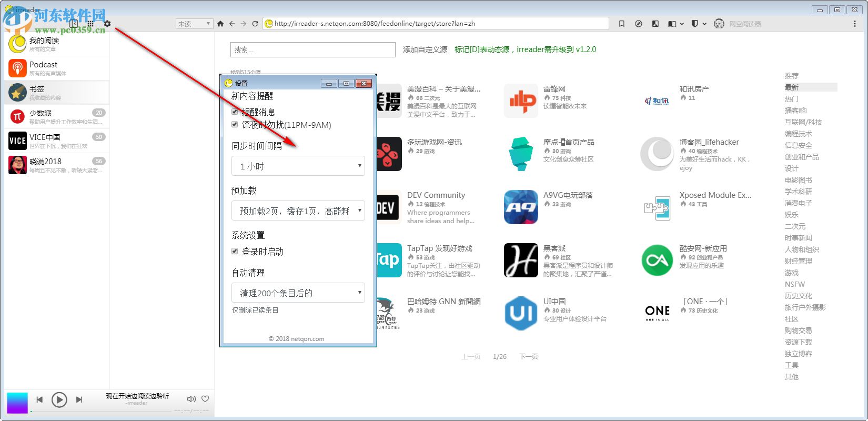Screen dimensions: 868x421
Task: Click the green irreader upgrade notice
Action: (526, 49)
